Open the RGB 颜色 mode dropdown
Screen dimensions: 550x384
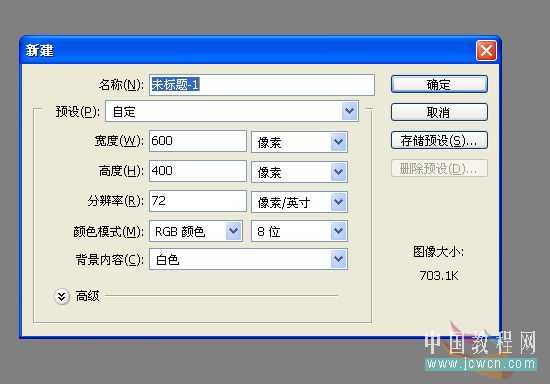pos(196,231)
